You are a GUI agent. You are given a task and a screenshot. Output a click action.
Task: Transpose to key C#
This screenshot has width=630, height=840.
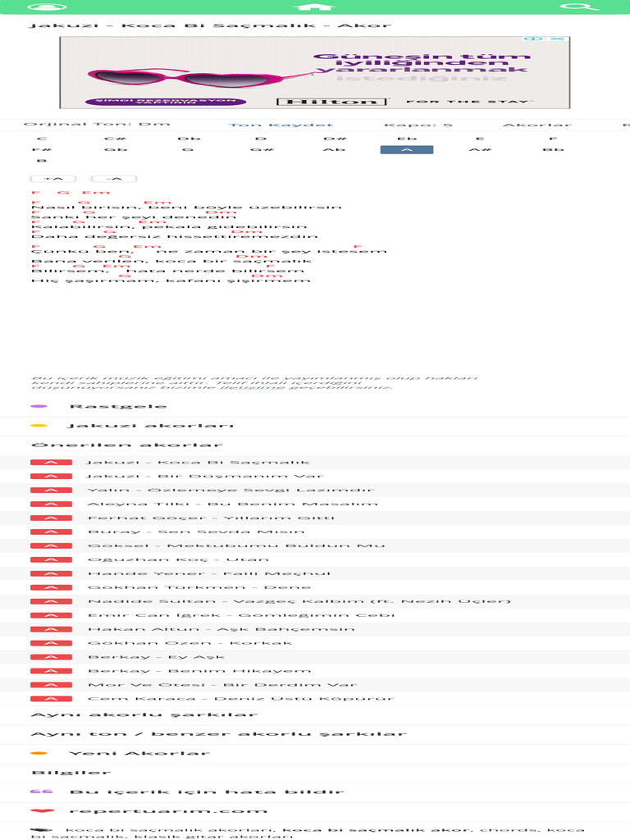pyautogui.click(x=115, y=139)
